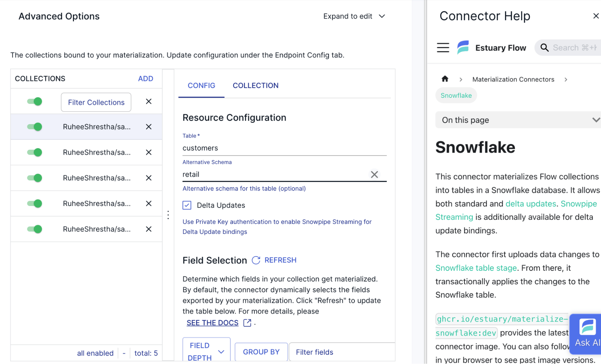Click the search magnifier in Connector Help
This screenshot has height=364, width=601.
[x=544, y=47]
